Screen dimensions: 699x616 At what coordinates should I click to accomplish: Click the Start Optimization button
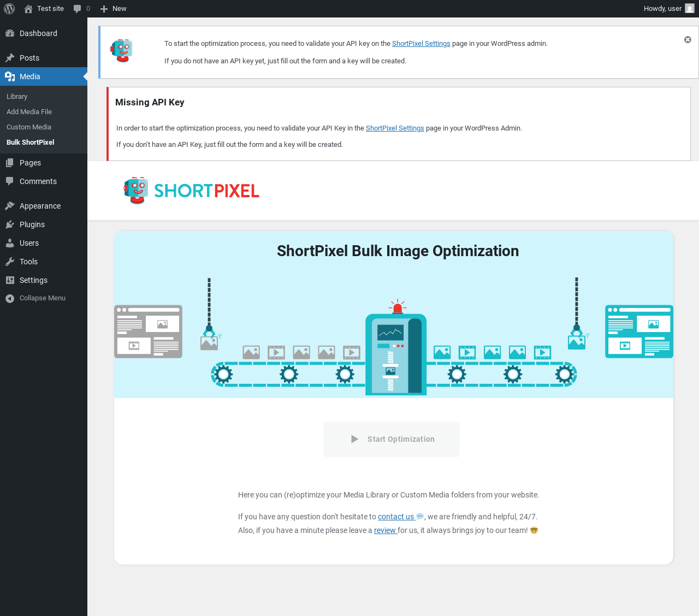point(392,439)
